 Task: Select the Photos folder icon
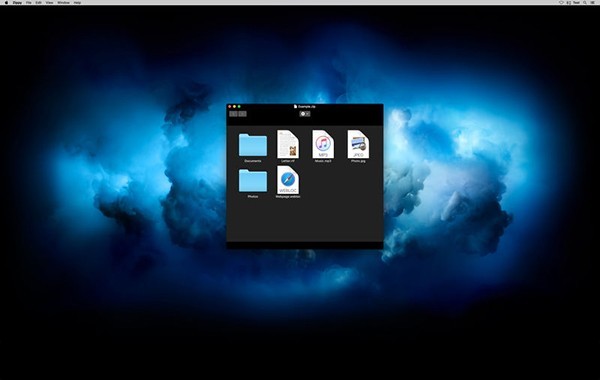point(253,181)
